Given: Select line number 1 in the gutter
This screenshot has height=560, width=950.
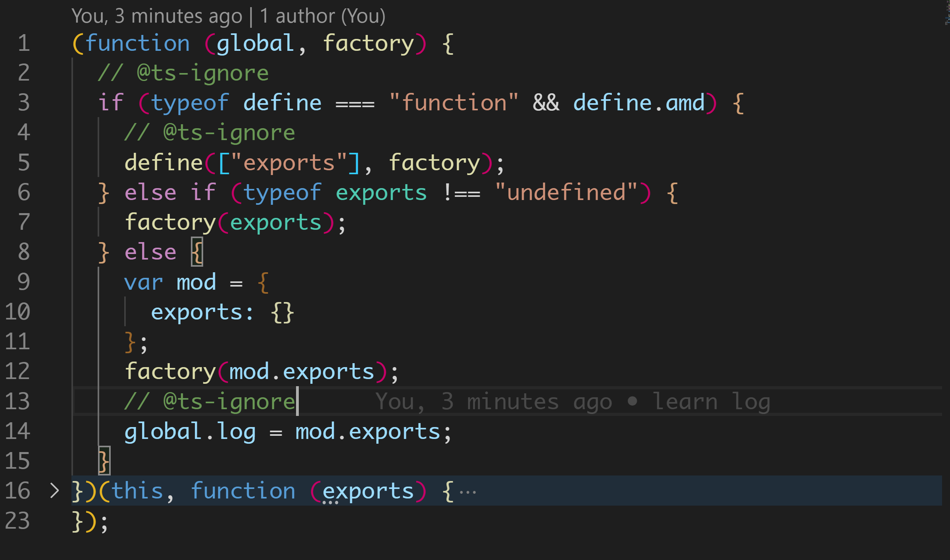Looking at the screenshot, I should (x=24, y=43).
